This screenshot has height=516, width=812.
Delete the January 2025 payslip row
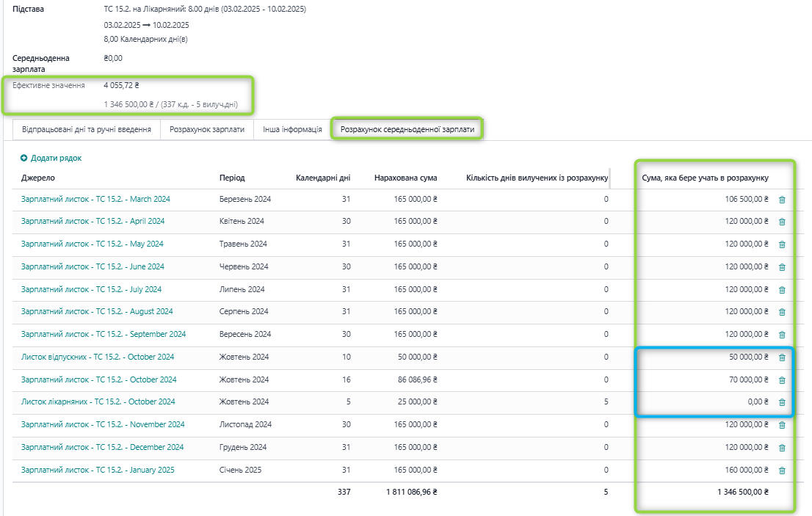[781, 470]
